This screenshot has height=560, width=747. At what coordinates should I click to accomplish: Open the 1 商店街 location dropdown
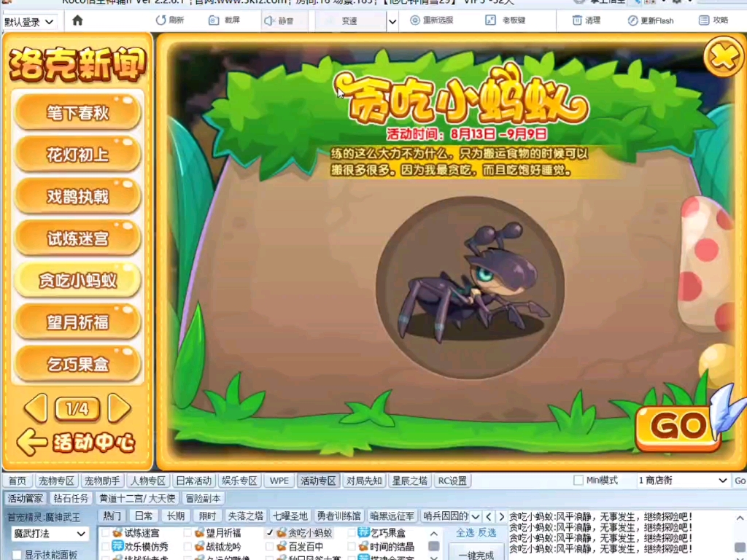tap(683, 481)
